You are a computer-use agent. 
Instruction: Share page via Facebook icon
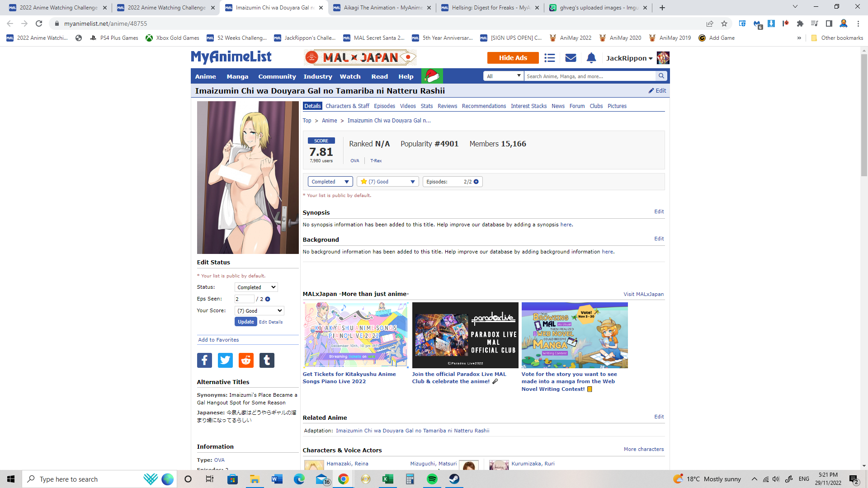coord(204,360)
